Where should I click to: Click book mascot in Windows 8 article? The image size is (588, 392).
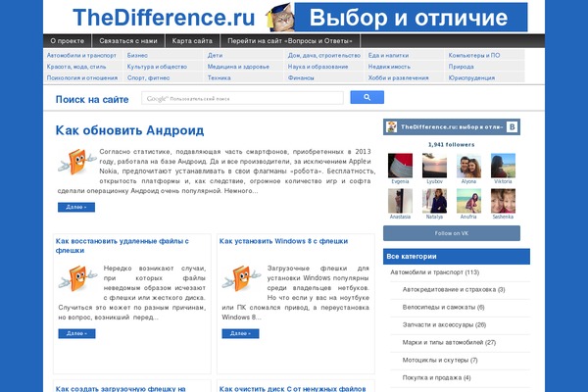[x=241, y=278]
